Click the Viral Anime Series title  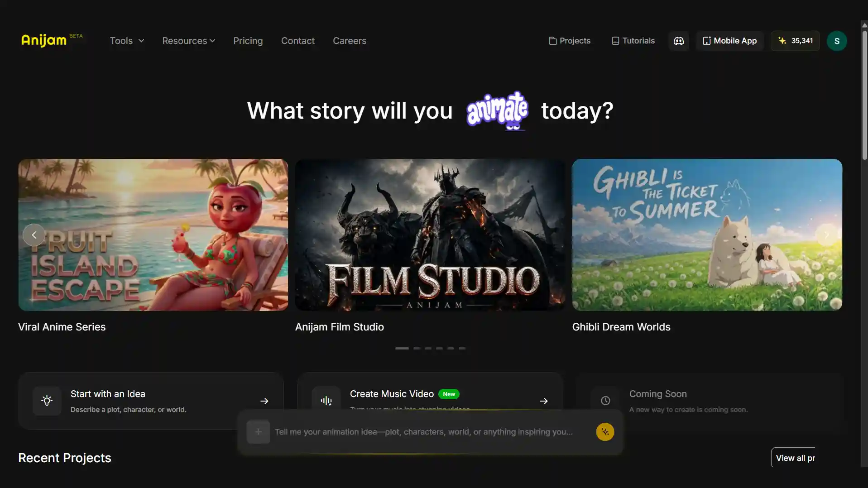62,327
